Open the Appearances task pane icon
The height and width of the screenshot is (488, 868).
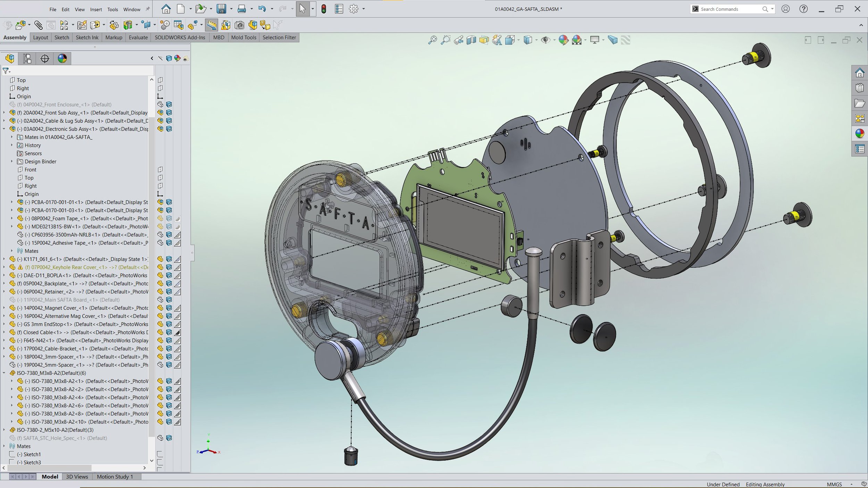pyautogui.click(x=860, y=134)
